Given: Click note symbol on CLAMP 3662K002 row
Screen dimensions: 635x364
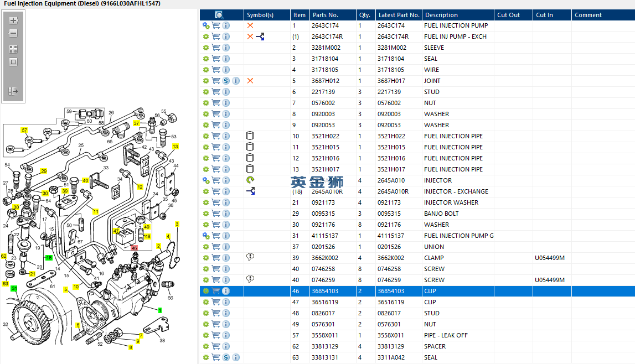Looking at the screenshot, I should (250, 257).
